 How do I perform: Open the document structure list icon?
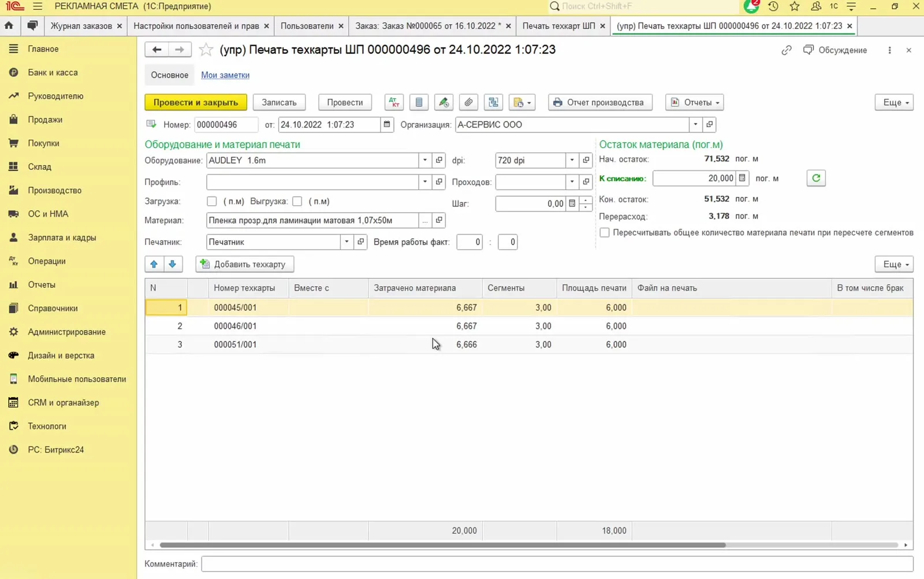pyautogui.click(x=419, y=102)
